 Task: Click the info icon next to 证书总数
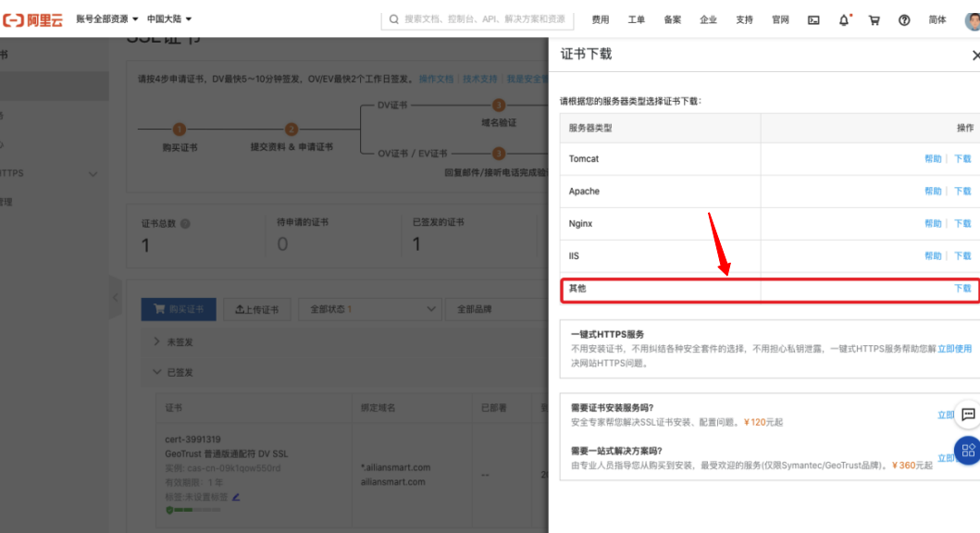click(185, 224)
